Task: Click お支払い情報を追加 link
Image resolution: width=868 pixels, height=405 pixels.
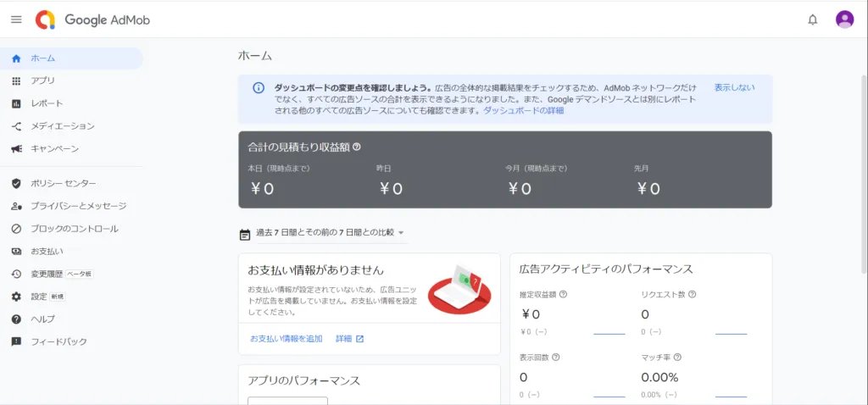Action: [287, 339]
